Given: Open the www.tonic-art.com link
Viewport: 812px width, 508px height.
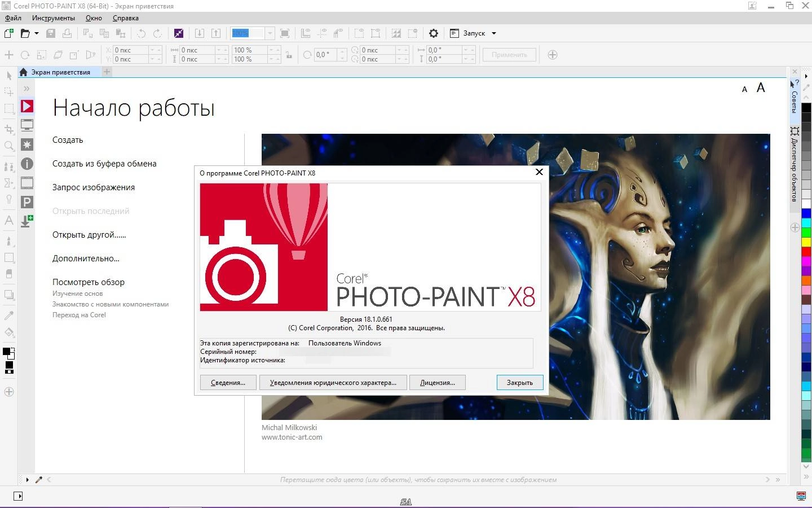Looking at the screenshot, I should coord(292,437).
